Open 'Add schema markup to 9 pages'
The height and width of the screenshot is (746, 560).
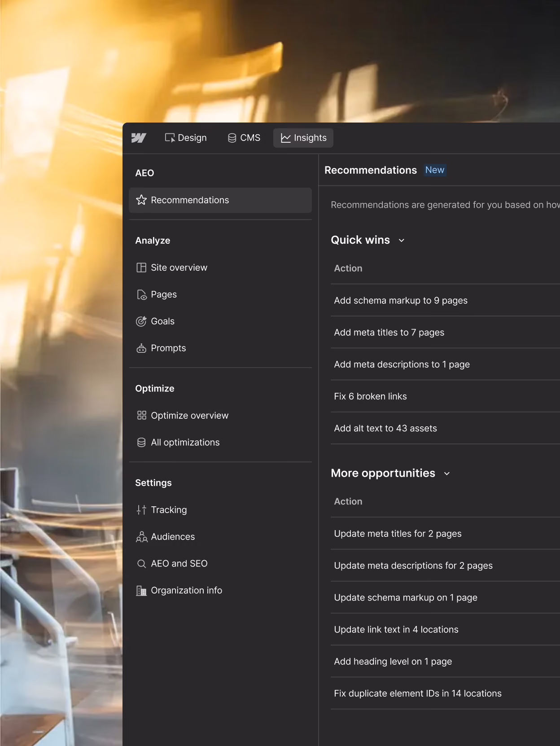(x=445, y=300)
